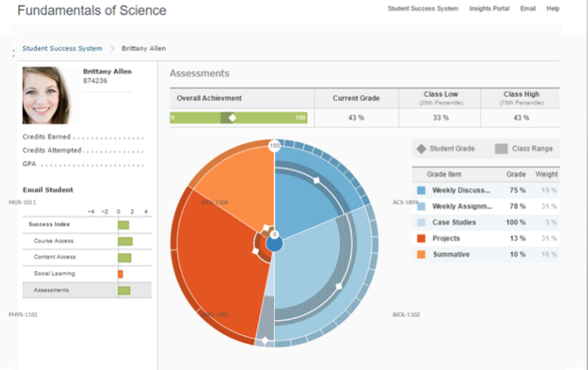Click the Overall Achievement progress bar marker
Viewport: 588px width, 370px height.
click(x=232, y=118)
